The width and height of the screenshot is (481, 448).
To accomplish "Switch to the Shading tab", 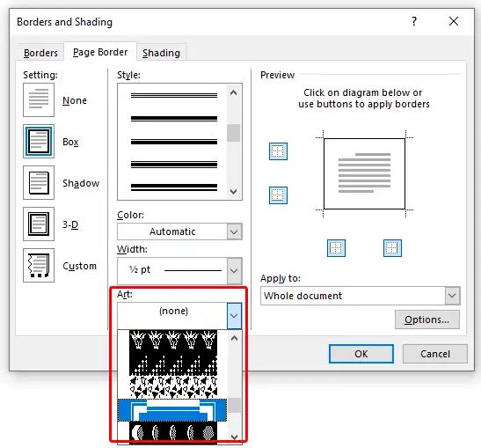I will point(161,53).
